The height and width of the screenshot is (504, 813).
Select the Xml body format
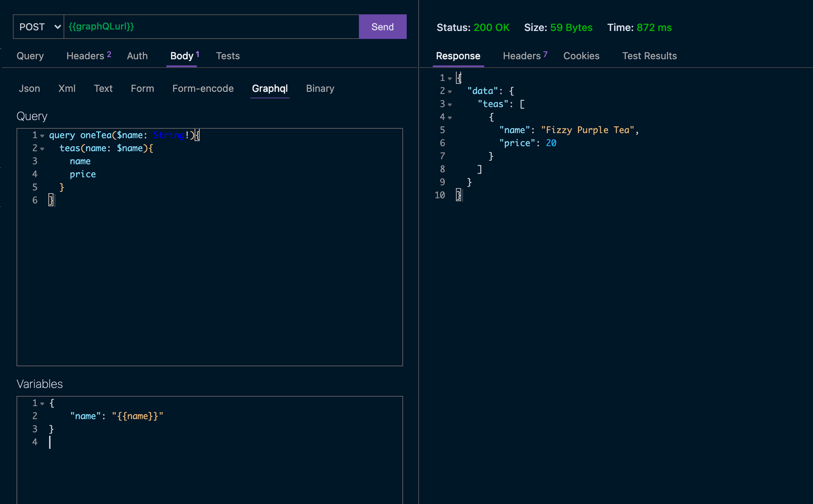pyautogui.click(x=67, y=89)
